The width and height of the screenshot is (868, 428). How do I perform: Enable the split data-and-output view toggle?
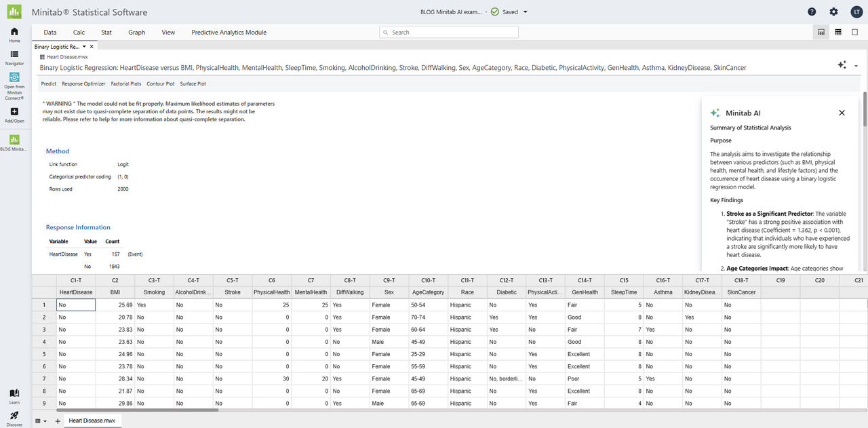click(x=820, y=31)
